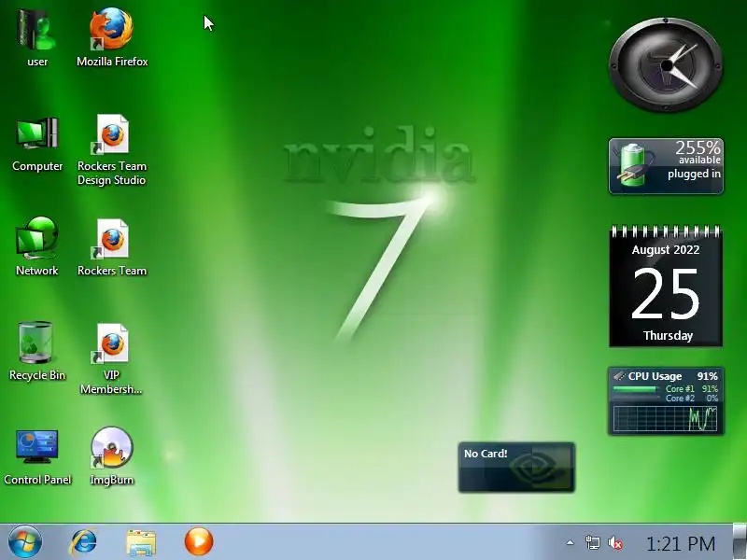Viewport: 747px width, 560px height.
Task: Open the taskbar clock showing 1:21 PM
Action: [681, 543]
